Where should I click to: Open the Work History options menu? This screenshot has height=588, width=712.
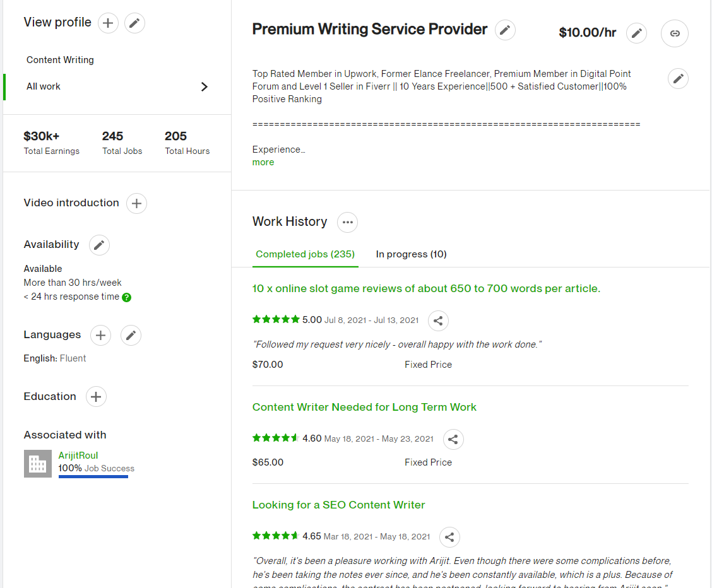347,222
